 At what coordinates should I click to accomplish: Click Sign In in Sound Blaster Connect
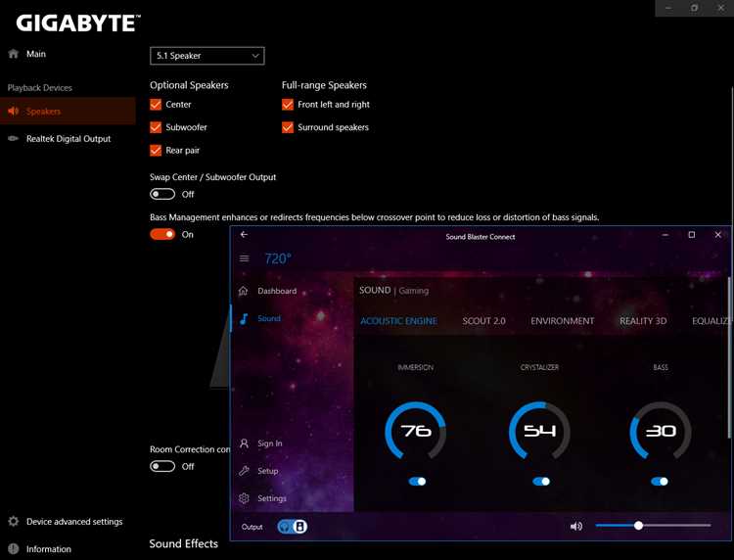(270, 443)
